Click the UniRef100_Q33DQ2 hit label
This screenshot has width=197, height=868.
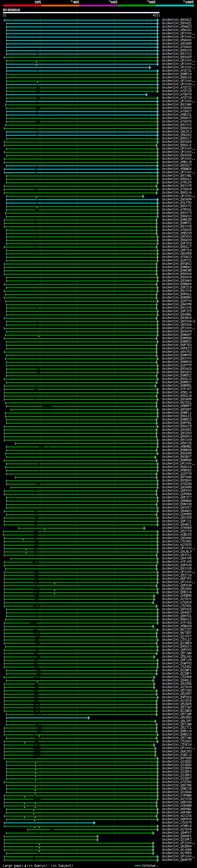coord(177,762)
